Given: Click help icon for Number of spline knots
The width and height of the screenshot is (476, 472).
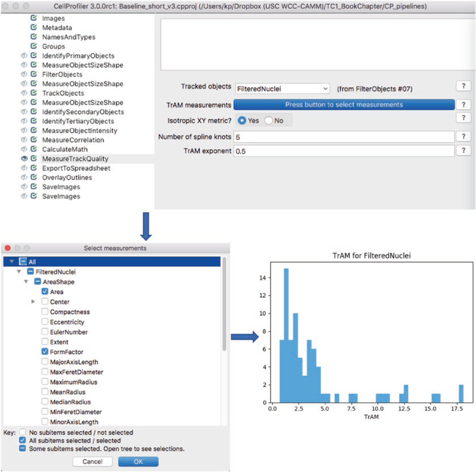Looking at the screenshot, I should 463,137.
